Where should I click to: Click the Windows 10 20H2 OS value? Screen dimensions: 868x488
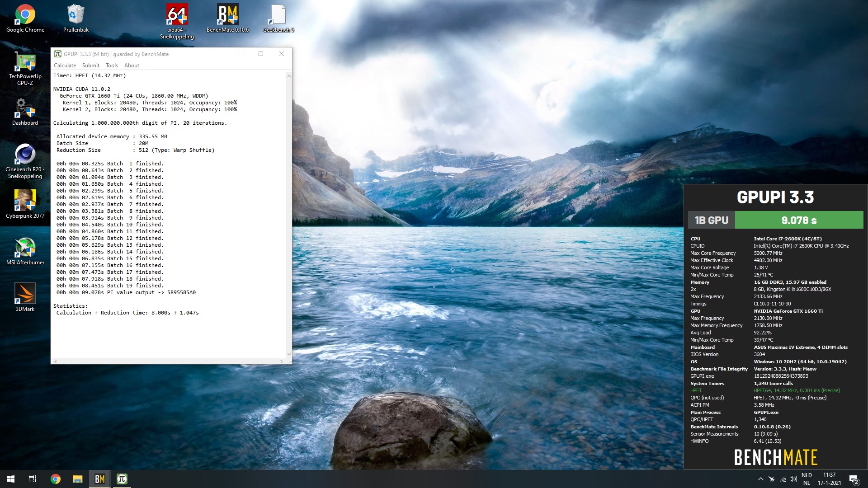[800, 361]
